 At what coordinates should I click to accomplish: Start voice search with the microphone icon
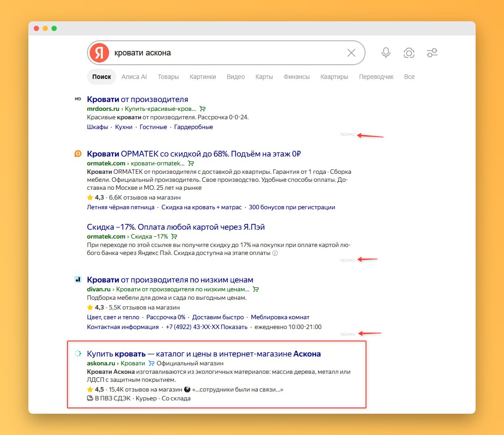[x=386, y=53]
